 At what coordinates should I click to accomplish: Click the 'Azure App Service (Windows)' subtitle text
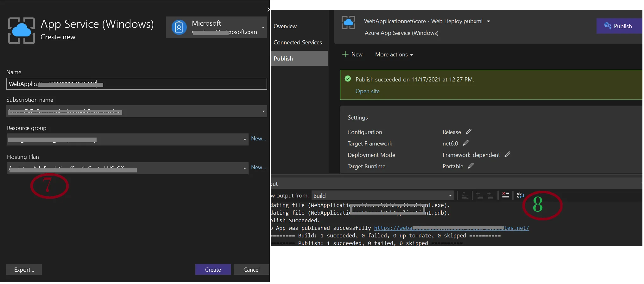tap(401, 33)
